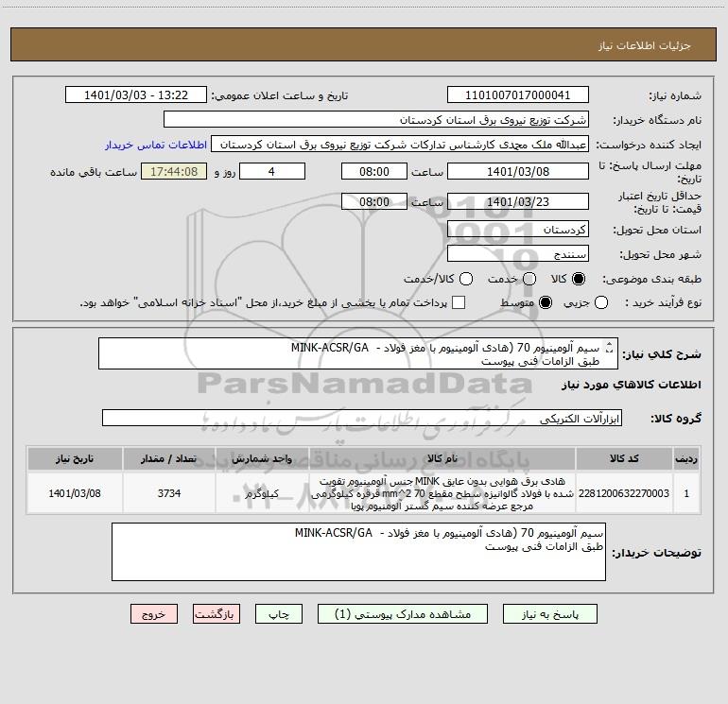Click the خروج exit button
728x704 pixels.
coord(154,614)
